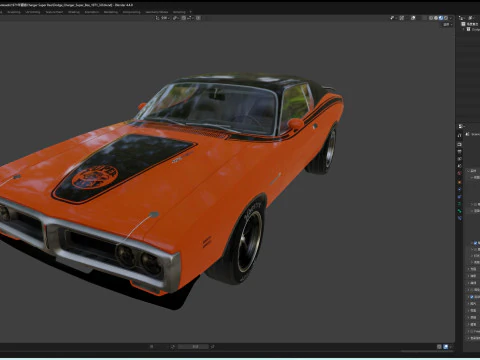Open the red World properties tab
The width and height of the screenshot is (480, 360).
tap(459, 173)
